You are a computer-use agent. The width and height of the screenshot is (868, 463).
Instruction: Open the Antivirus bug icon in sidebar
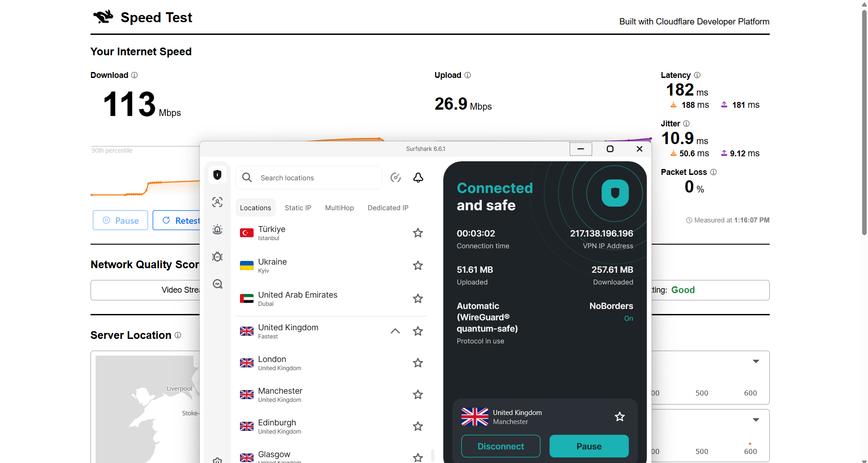[x=217, y=256]
